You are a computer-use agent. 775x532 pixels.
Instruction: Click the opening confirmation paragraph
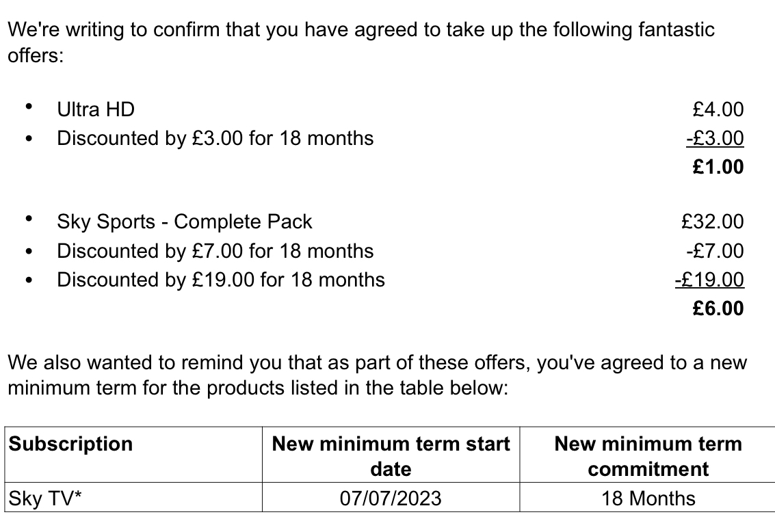pos(360,42)
